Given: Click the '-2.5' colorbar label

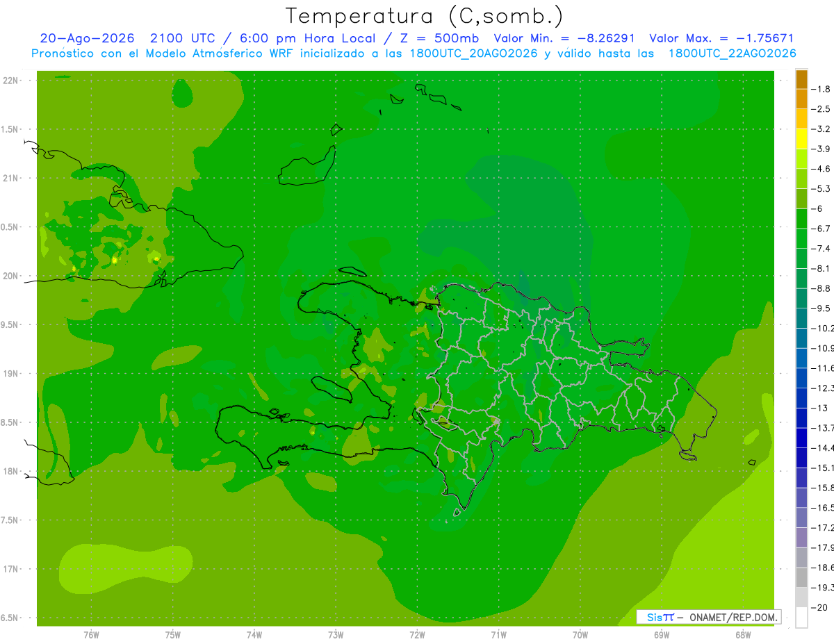Looking at the screenshot, I should (x=821, y=109).
